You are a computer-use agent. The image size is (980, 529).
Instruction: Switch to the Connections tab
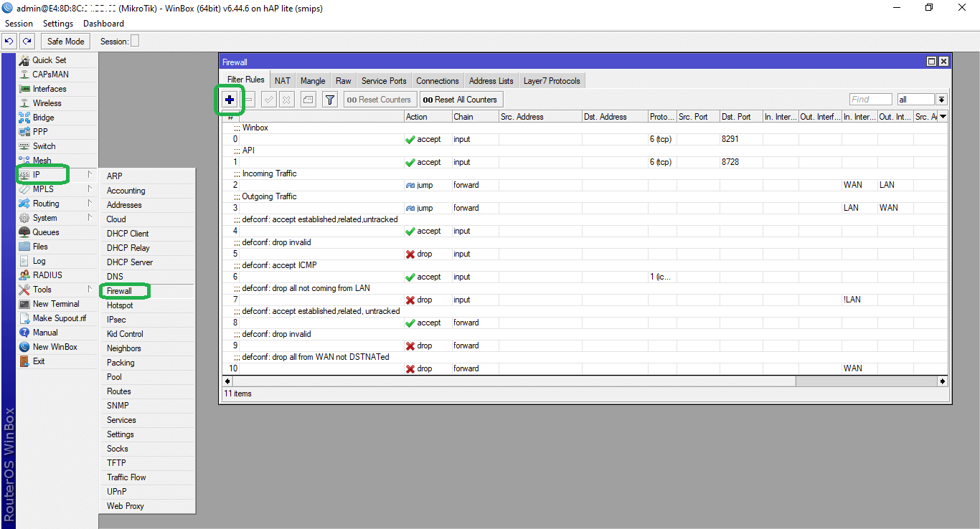click(x=438, y=81)
